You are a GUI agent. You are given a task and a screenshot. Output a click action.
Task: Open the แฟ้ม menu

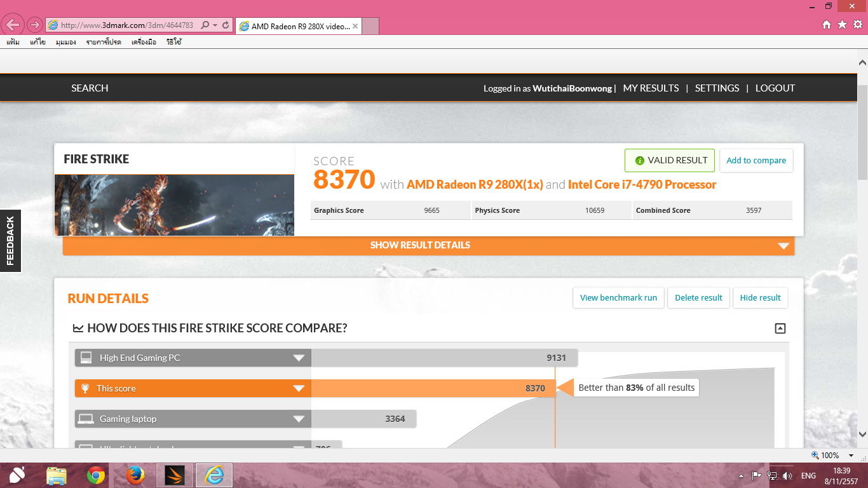coord(13,42)
